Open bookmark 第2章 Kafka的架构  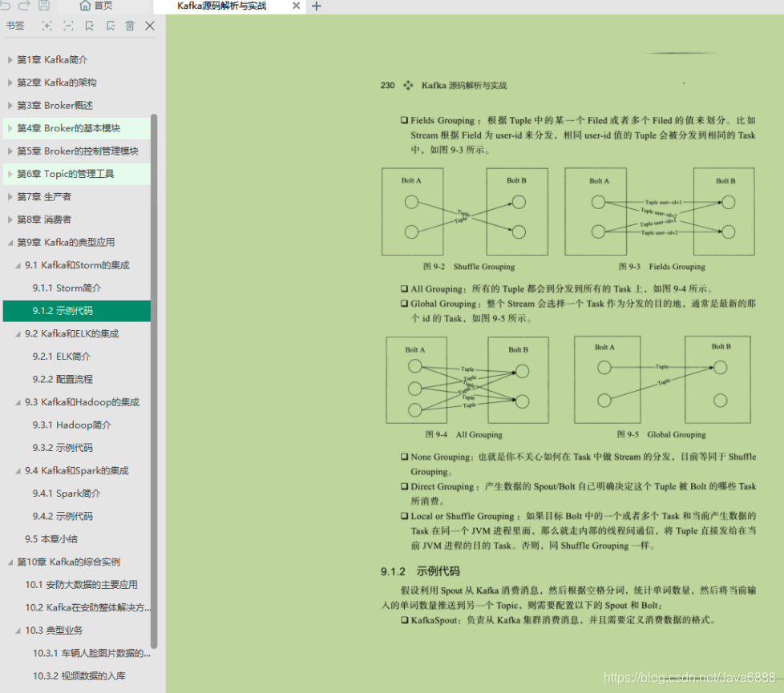click(56, 83)
